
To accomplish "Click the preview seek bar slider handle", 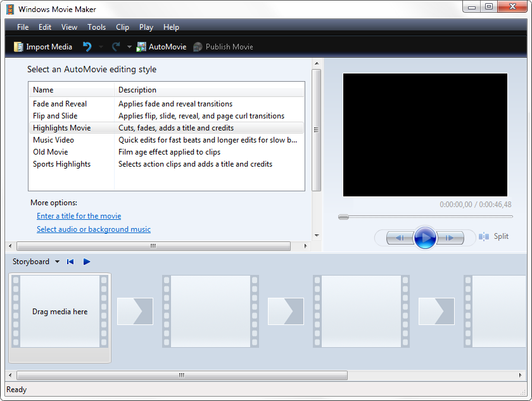I will pyautogui.click(x=343, y=217).
